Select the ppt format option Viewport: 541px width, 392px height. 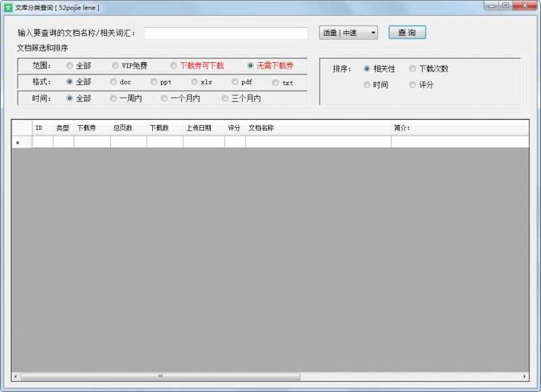pyautogui.click(x=154, y=82)
